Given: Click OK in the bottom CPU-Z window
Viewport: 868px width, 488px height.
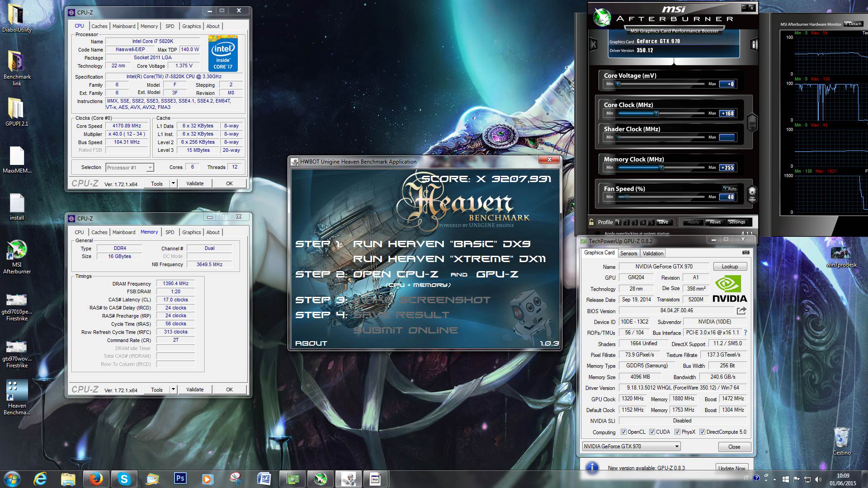Looking at the screenshot, I should pos(229,389).
